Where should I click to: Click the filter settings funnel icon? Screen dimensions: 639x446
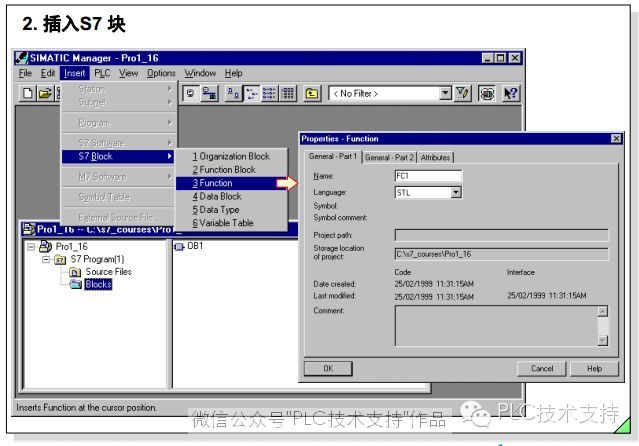click(x=463, y=93)
